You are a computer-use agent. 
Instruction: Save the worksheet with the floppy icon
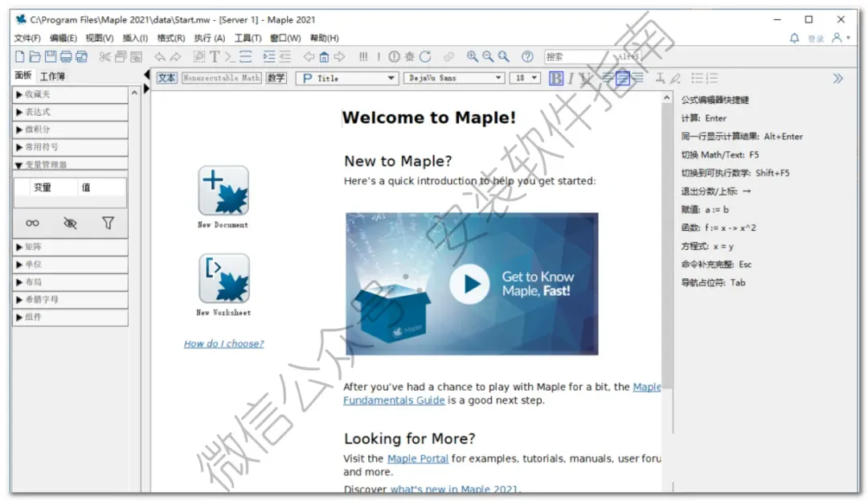pyautogui.click(x=51, y=56)
